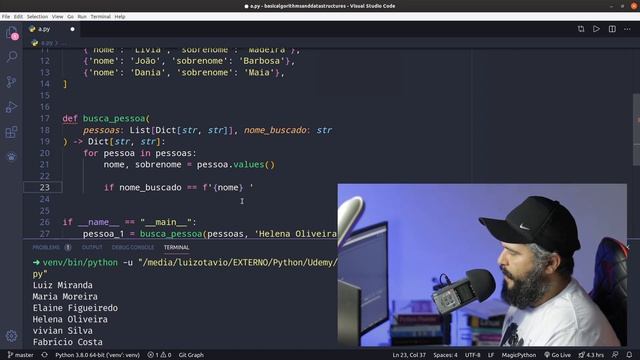640x360 pixels.
Task: Open the Explorer view in activity bar
Action: click(x=11, y=33)
